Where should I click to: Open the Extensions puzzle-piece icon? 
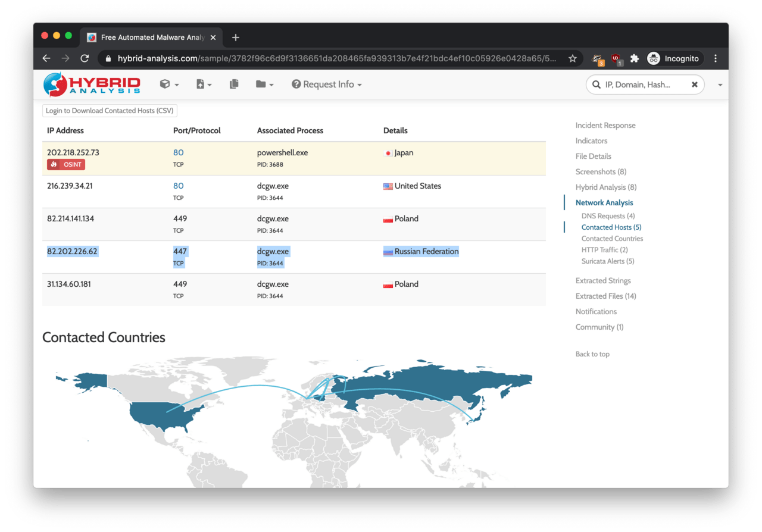point(635,58)
